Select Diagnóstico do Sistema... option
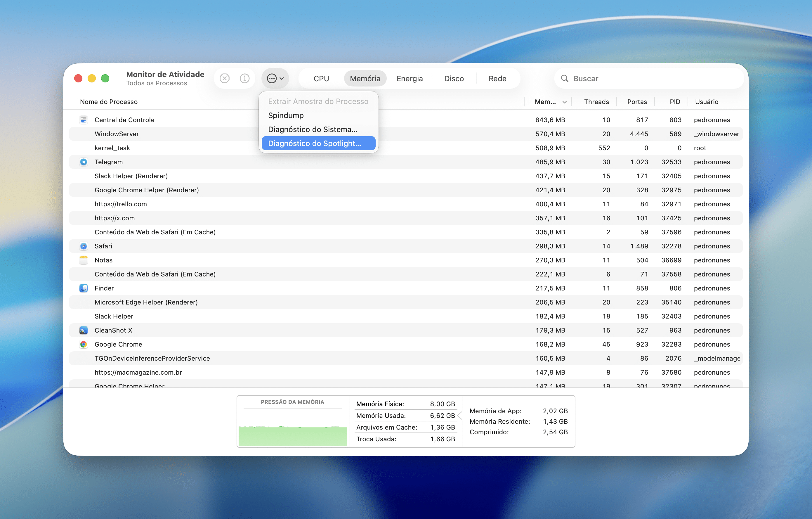The height and width of the screenshot is (519, 812). [x=312, y=129]
